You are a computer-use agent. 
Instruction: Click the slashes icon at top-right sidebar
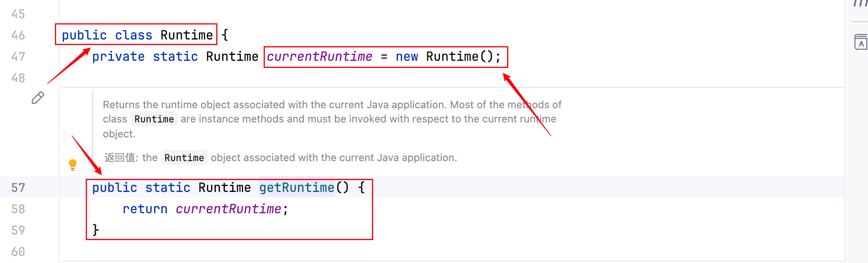click(860, 4)
